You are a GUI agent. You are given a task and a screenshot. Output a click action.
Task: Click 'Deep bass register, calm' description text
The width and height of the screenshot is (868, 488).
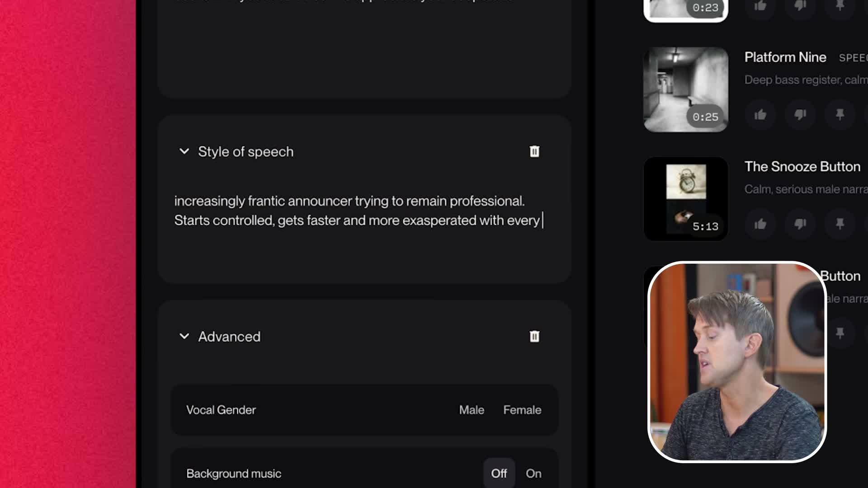[x=806, y=80]
